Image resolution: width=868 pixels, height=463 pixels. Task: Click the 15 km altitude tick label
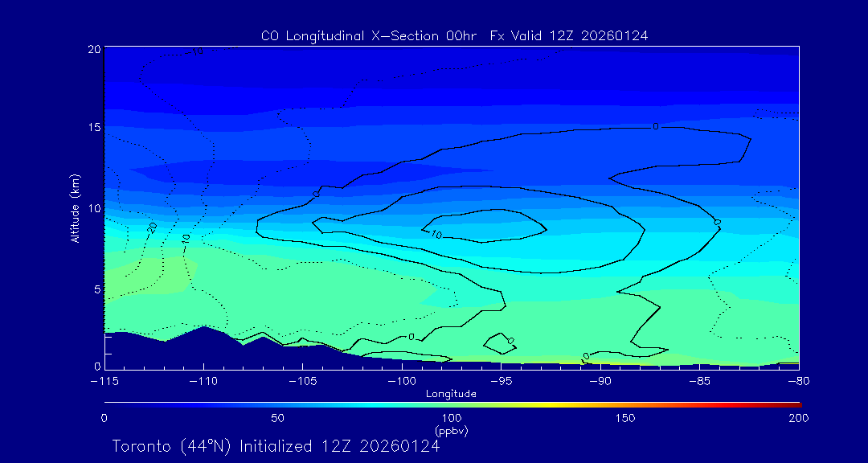[94, 128]
